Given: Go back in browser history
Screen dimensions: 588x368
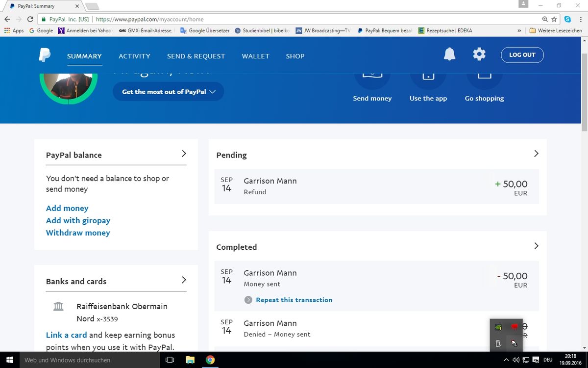Looking at the screenshot, I should coord(7,19).
